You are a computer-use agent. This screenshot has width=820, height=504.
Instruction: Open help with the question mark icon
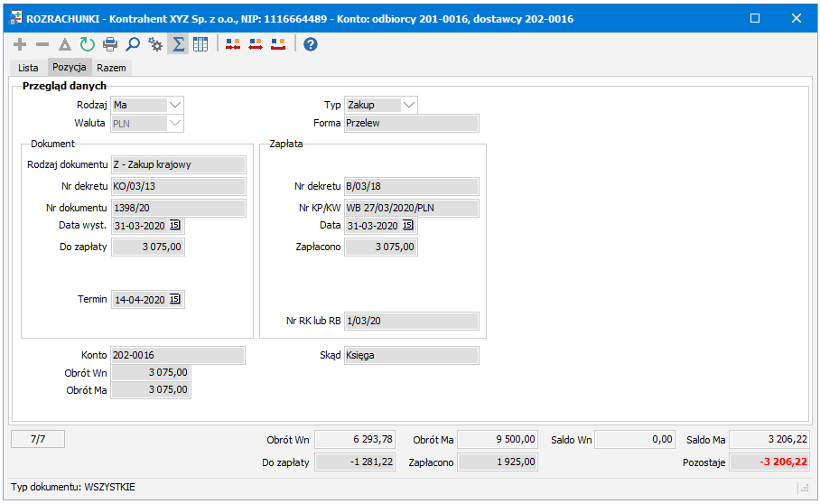point(311,44)
